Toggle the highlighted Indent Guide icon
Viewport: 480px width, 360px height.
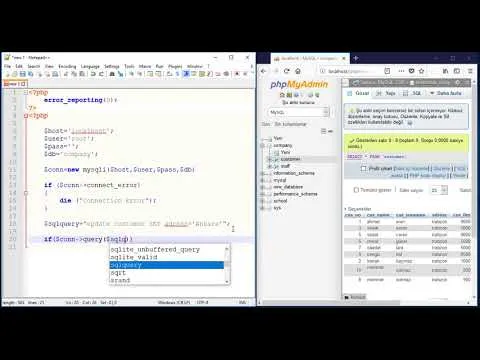[186, 74]
